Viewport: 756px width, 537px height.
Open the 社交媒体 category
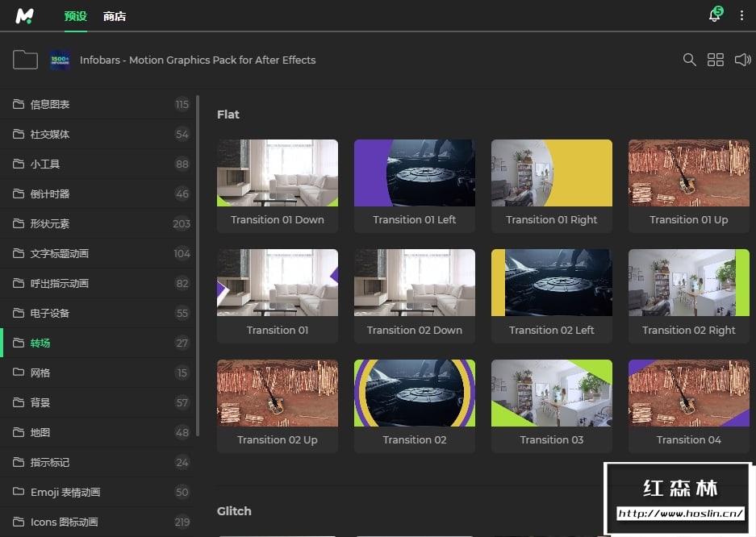coord(98,135)
